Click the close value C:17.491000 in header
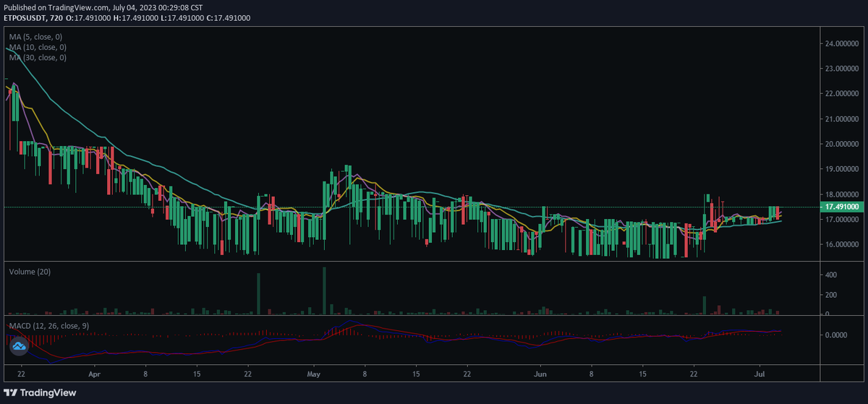Image resolution: width=868 pixels, height=404 pixels. pyautogui.click(x=227, y=18)
